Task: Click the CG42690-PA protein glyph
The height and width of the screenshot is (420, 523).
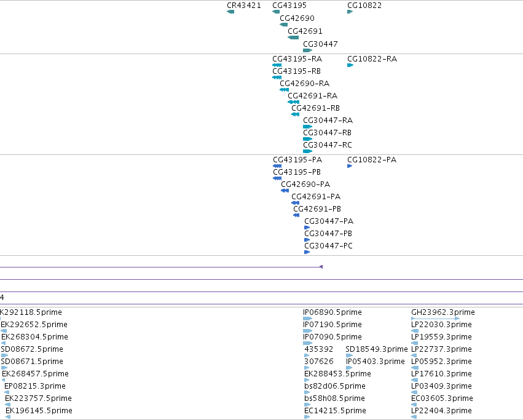Action: tap(285, 191)
